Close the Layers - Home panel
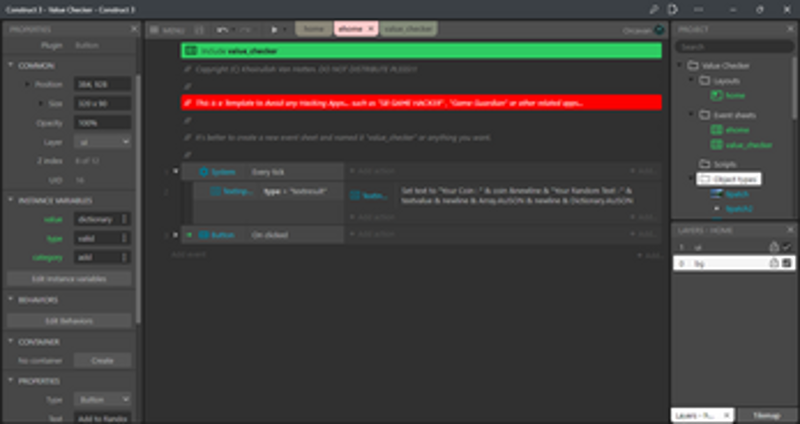Viewport: 800px width, 424px height. coord(790,230)
